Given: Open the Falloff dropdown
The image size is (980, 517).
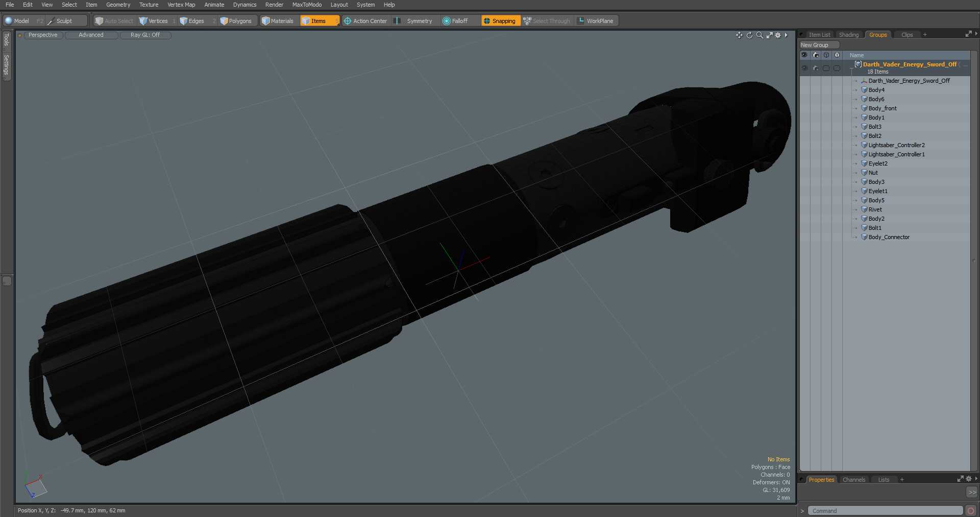Looking at the screenshot, I should click(459, 21).
